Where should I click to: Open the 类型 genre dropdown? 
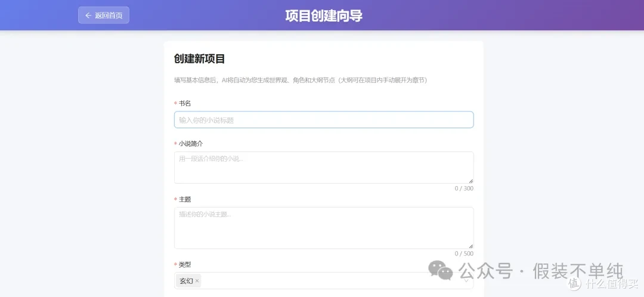click(324, 280)
